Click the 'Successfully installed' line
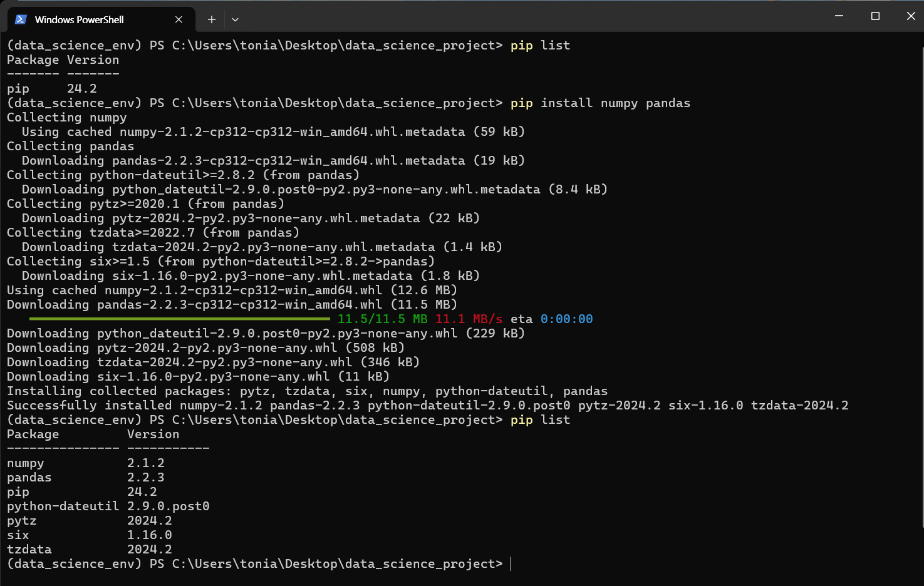The height and width of the screenshot is (586, 924). tap(427, 405)
